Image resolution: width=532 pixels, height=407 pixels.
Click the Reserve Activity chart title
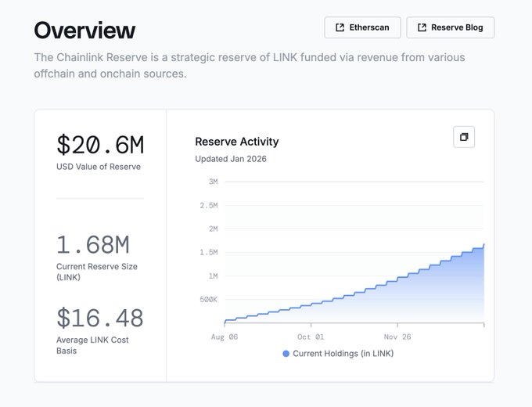click(x=236, y=142)
